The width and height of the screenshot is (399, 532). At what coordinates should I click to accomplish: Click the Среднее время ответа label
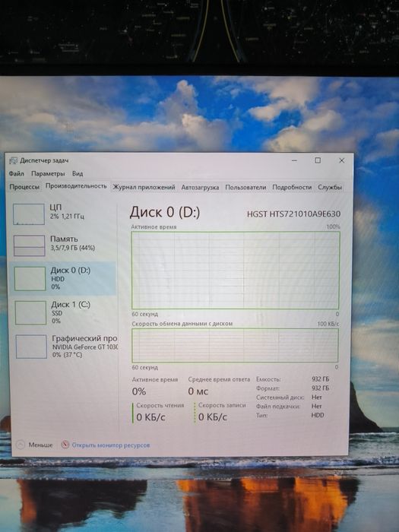click(219, 380)
